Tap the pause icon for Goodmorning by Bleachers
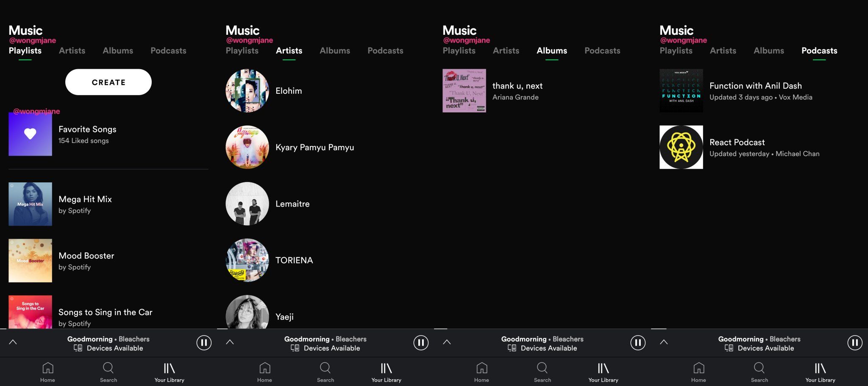The image size is (868, 386). pos(204,342)
